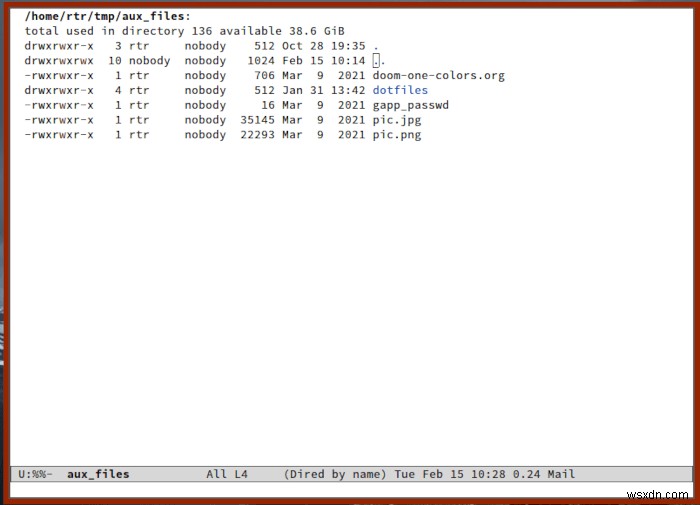Select the pic.jpg file entry
Image resolution: width=700 pixels, height=505 pixels.
[397, 120]
